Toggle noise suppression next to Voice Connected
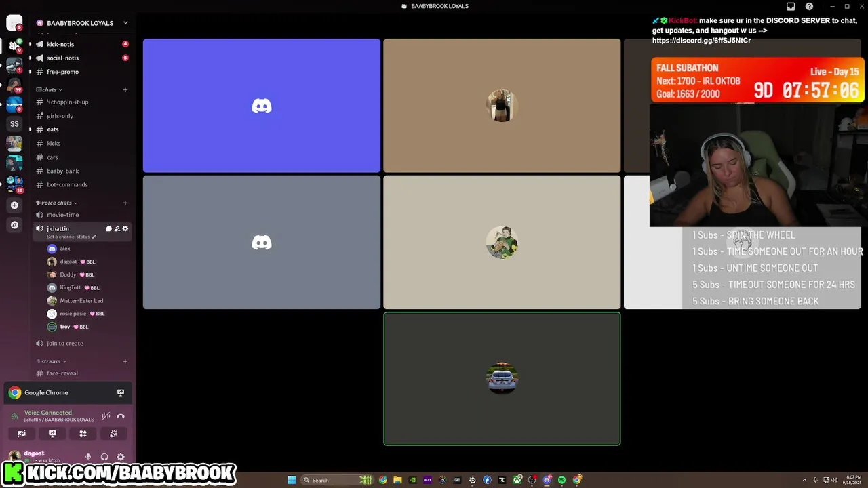The height and width of the screenshot is (488, 868). [x=106, y=415]
